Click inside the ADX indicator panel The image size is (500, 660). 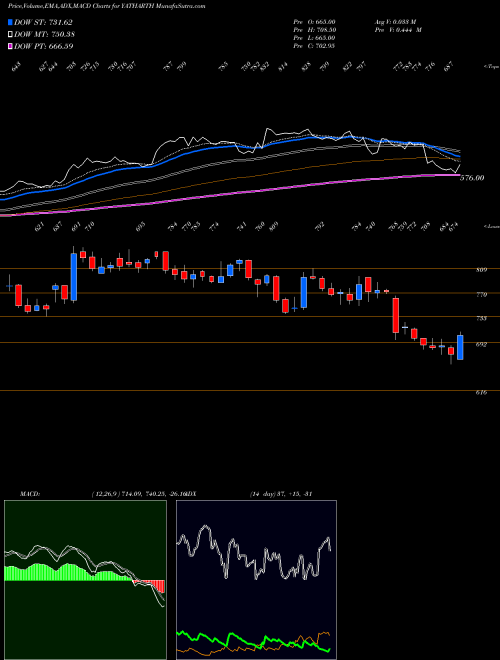[x=256, y=580]
